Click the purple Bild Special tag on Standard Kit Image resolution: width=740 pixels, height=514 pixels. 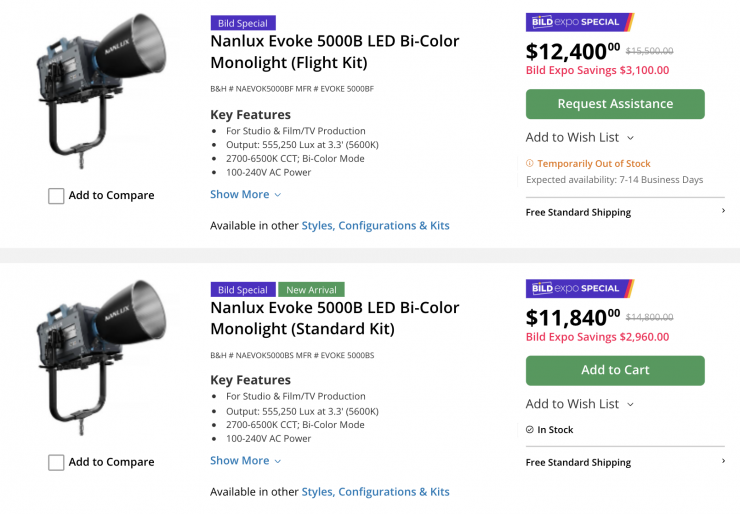point(243,290)
